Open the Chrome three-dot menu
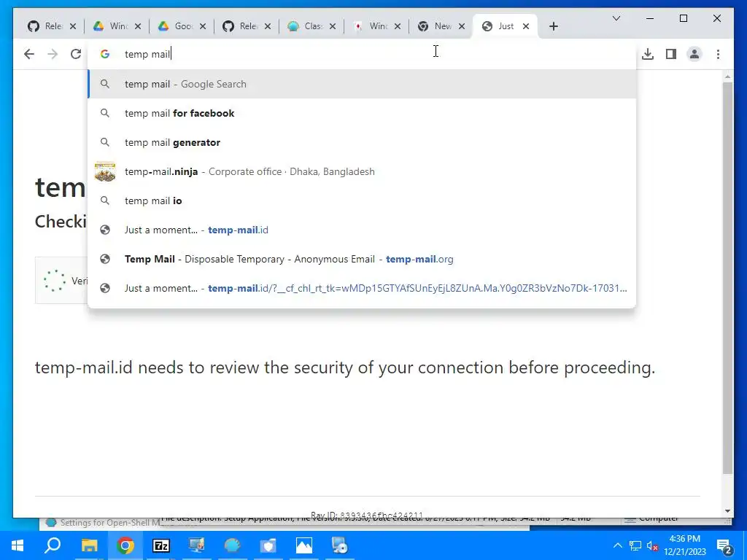Viewport: 747px width, 560px height. point(718,54)
